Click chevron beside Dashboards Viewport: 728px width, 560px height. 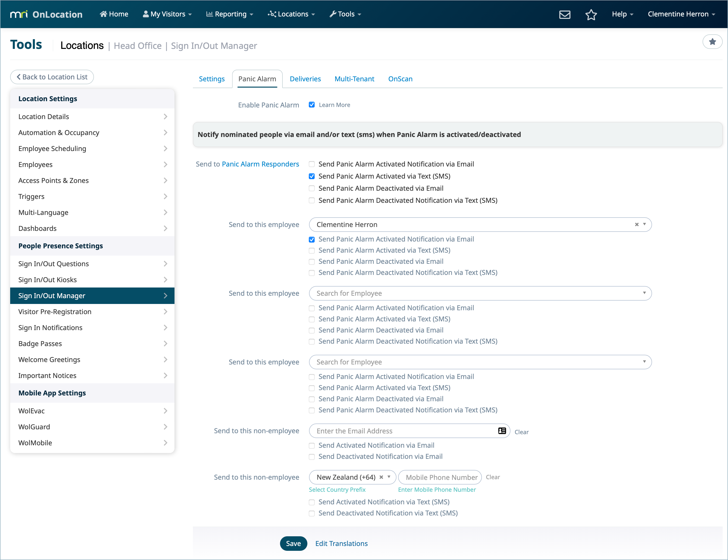(x=165, y=229)
